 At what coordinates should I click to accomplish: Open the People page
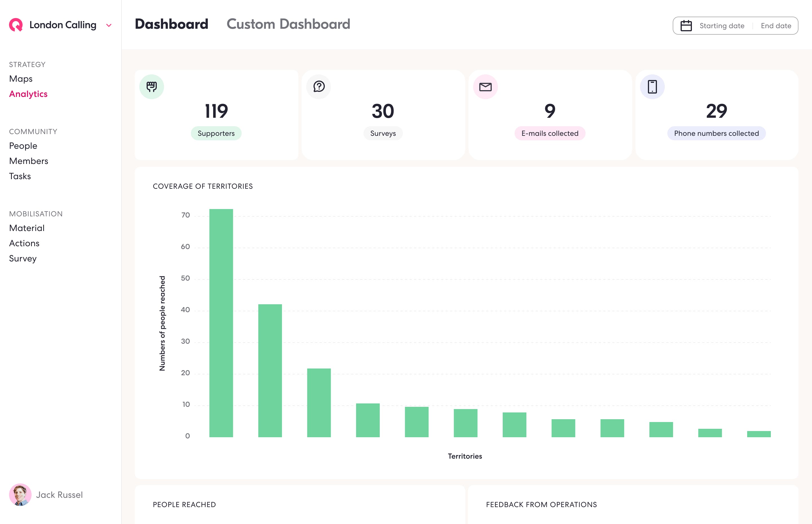(23, 146)
